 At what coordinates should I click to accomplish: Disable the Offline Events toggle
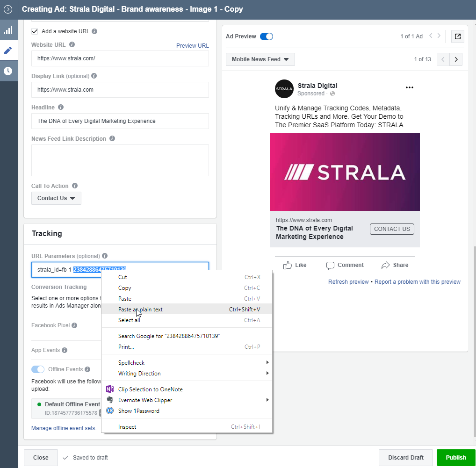point(38,369)
